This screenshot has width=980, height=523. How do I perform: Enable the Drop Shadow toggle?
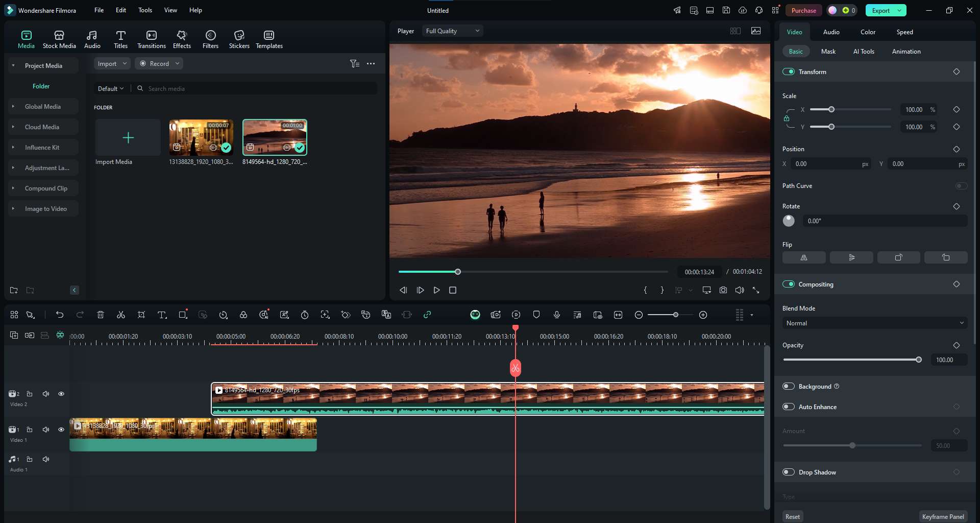(789, 472)
